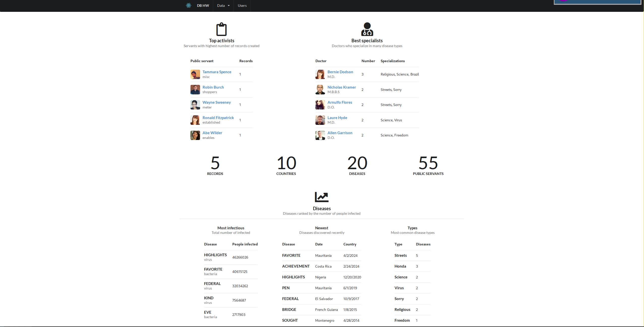Click the chart line icon above Diseases

(321, 197)
